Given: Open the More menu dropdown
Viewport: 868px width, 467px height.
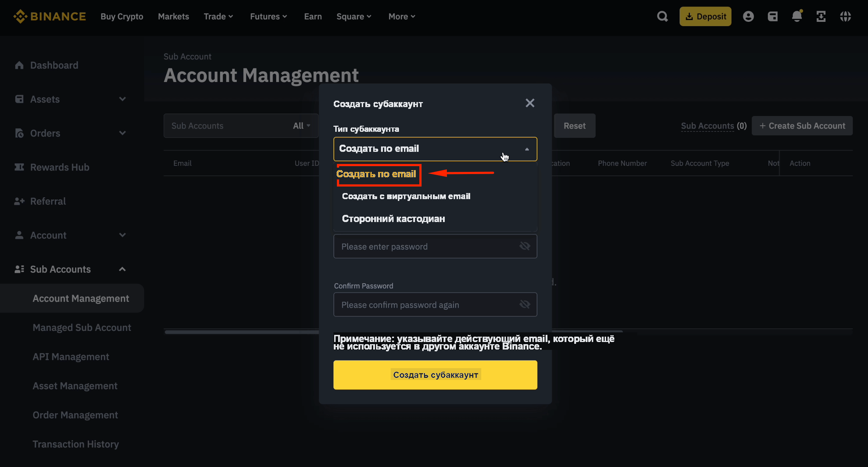Looking at the screenshot, I should 402,16.
